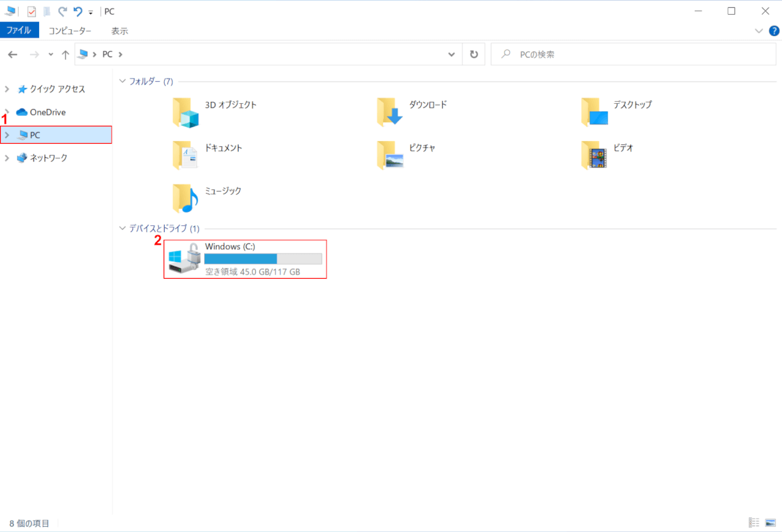Open the ビデオ folder icon
The height and width of the screenshot is (532, 782).
click(594, 155)
